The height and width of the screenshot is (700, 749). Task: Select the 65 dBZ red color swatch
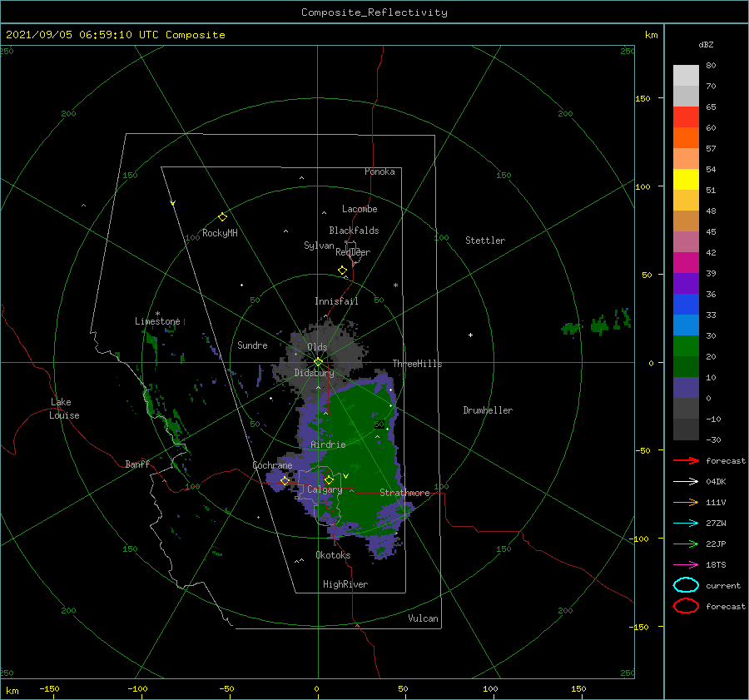click(686, 117)
